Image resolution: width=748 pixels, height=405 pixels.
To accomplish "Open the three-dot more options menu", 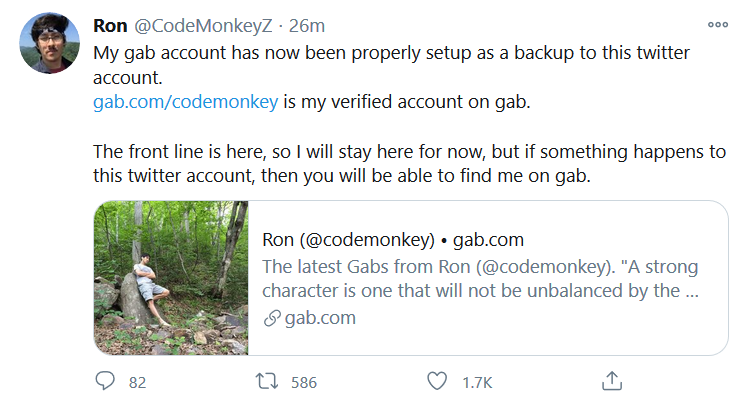I will click(718, 25).
